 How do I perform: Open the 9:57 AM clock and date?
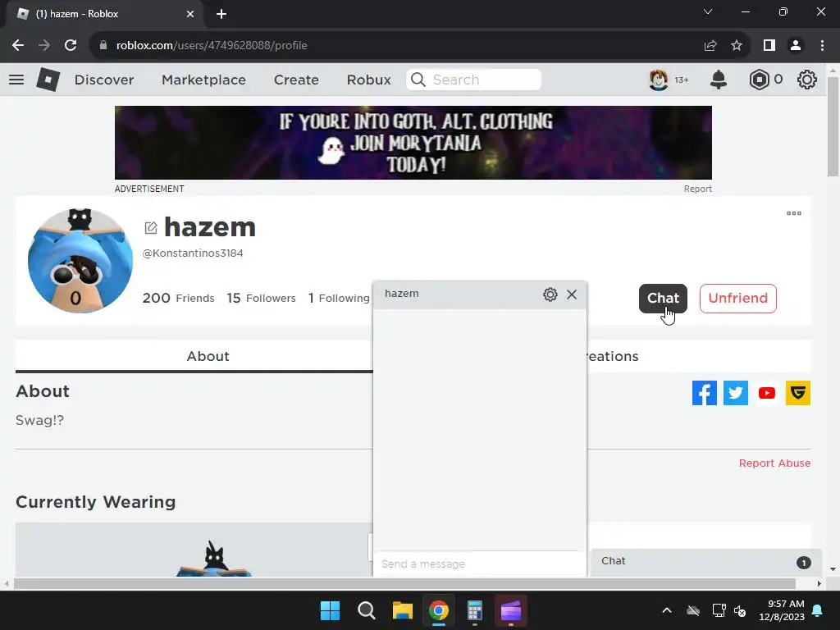click(x=782, y=610)
